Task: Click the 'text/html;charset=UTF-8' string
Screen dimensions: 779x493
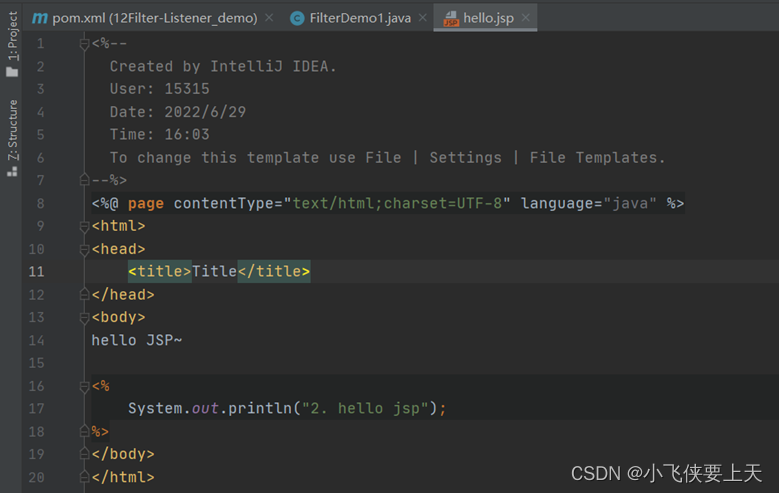Action: coord(397,203)
